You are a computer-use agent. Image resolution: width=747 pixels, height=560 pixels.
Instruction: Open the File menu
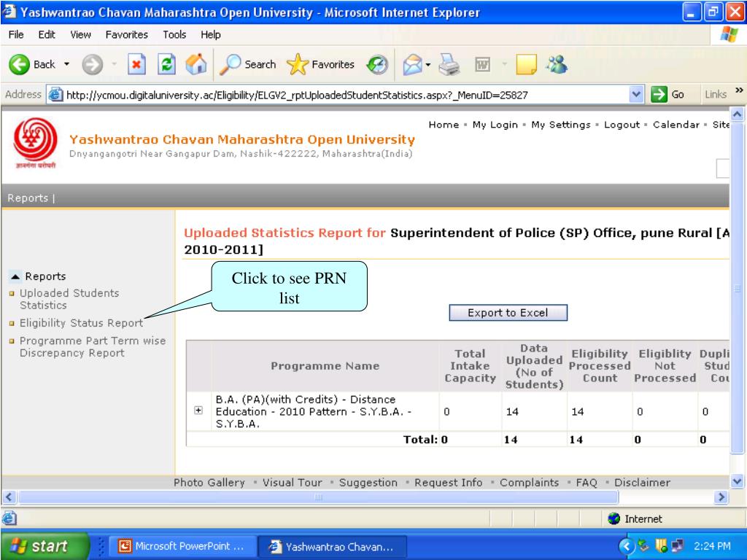[x=16, y=35]
